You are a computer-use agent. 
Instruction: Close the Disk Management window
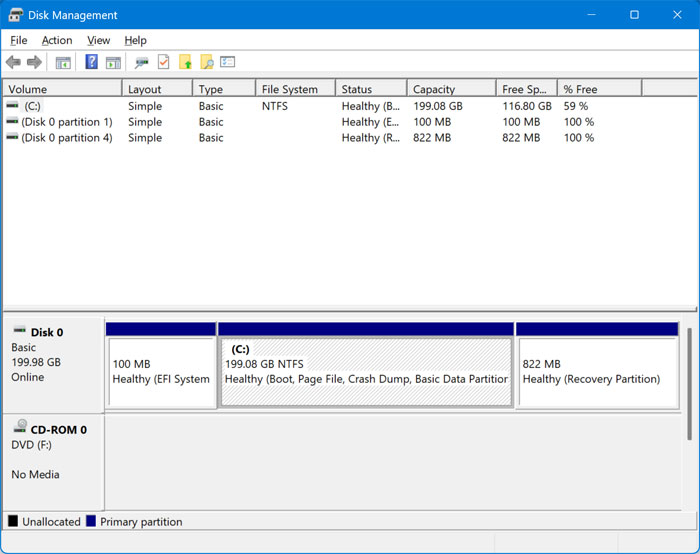tap(677, 15)
